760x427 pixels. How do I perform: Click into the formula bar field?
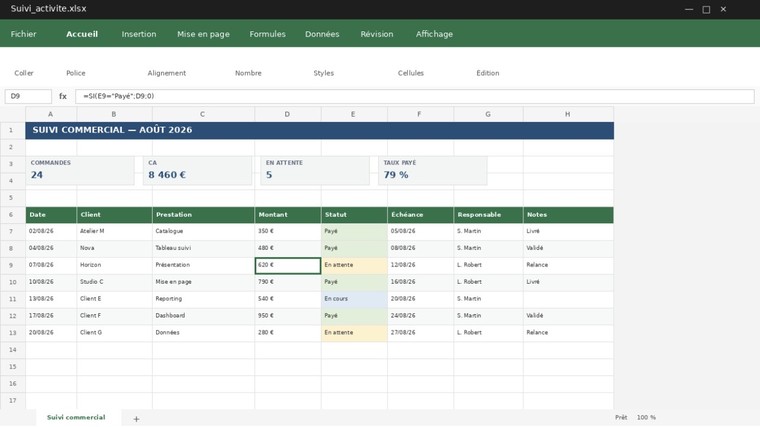414,96
